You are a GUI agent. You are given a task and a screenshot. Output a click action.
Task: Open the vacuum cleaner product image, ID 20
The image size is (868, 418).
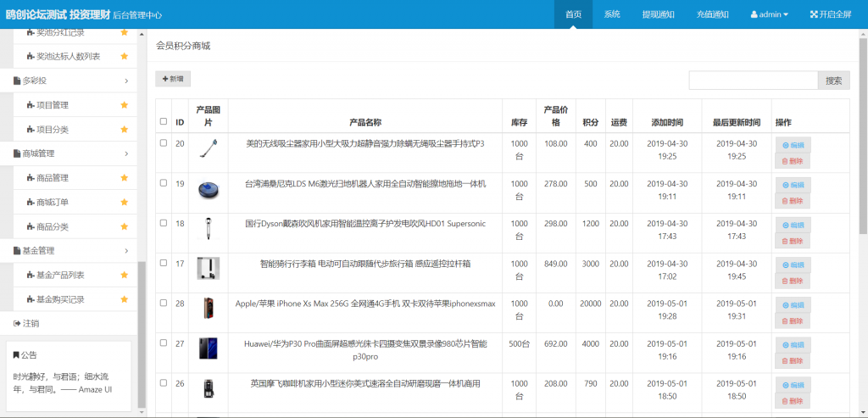tap(209, 149)
